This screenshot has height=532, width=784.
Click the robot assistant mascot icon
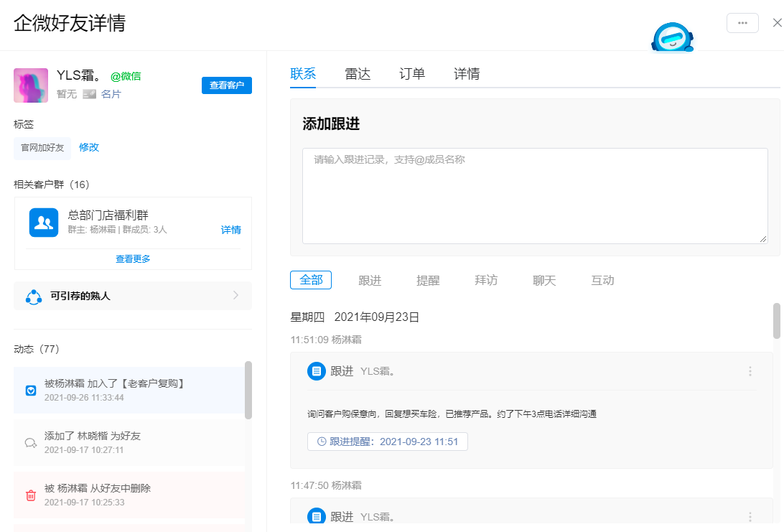click(672, 37)
